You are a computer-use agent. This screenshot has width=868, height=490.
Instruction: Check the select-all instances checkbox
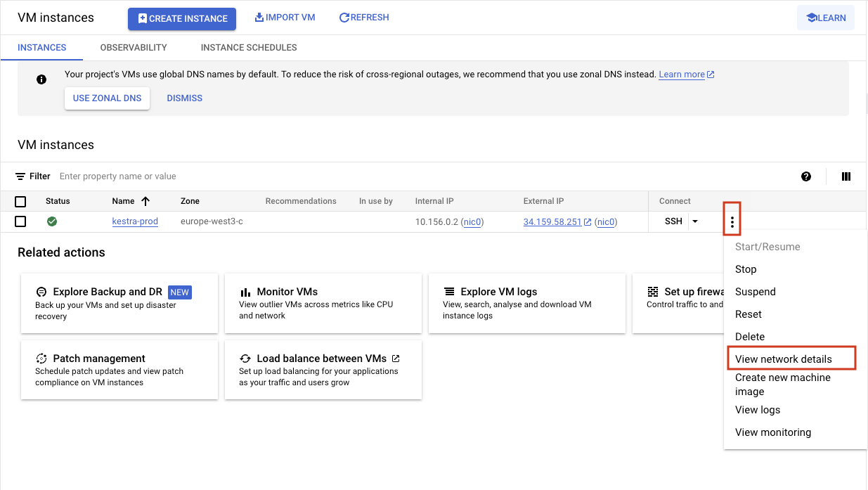coord(20,201)
